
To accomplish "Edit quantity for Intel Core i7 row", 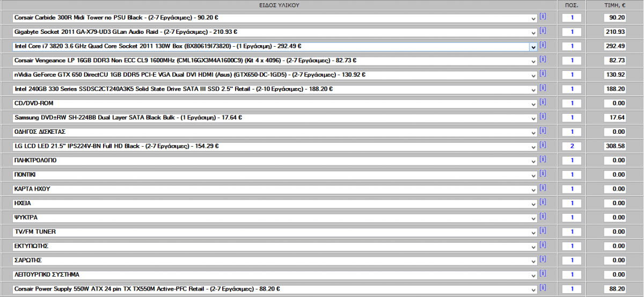I will point(572,46).
